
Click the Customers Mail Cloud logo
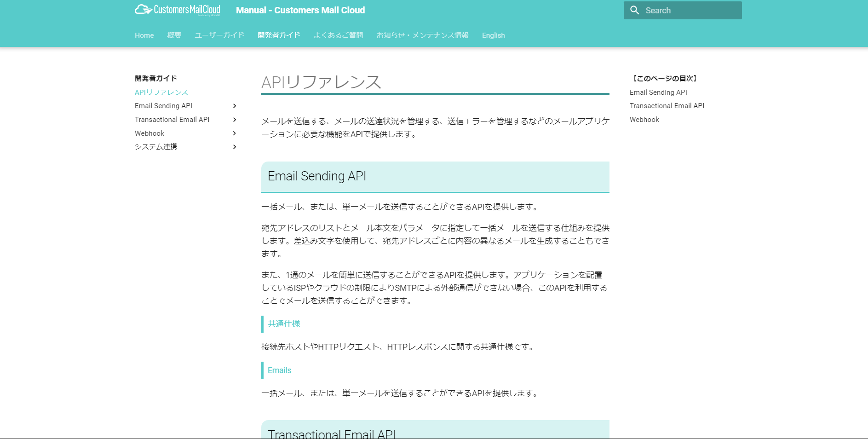point(178,10)
